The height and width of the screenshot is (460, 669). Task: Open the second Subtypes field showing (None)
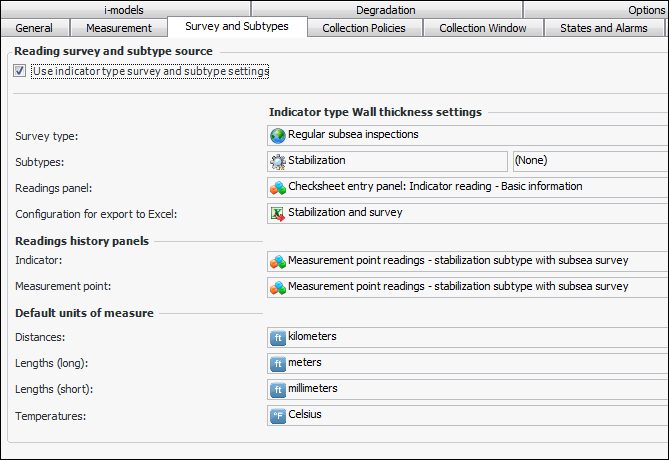588,161
